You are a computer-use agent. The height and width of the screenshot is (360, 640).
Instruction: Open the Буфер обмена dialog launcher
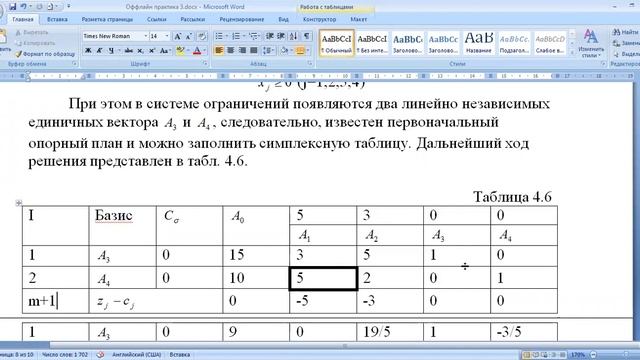[x=75, y=64]
